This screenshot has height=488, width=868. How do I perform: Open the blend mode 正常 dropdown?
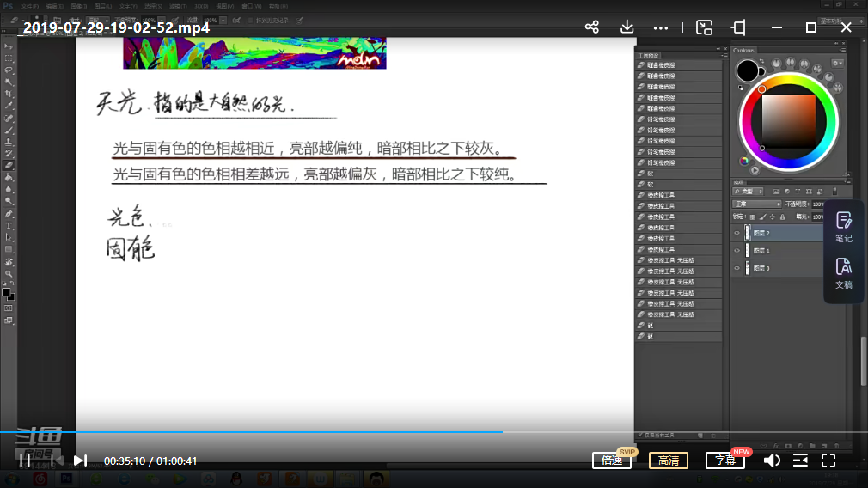[x=757, y=204]
